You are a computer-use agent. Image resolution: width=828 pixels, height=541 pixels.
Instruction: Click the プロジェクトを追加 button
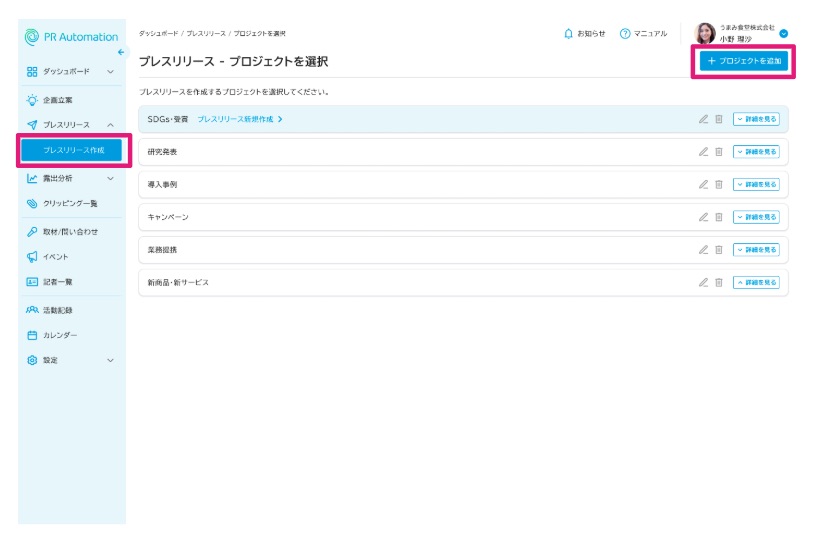click(744, 61)
